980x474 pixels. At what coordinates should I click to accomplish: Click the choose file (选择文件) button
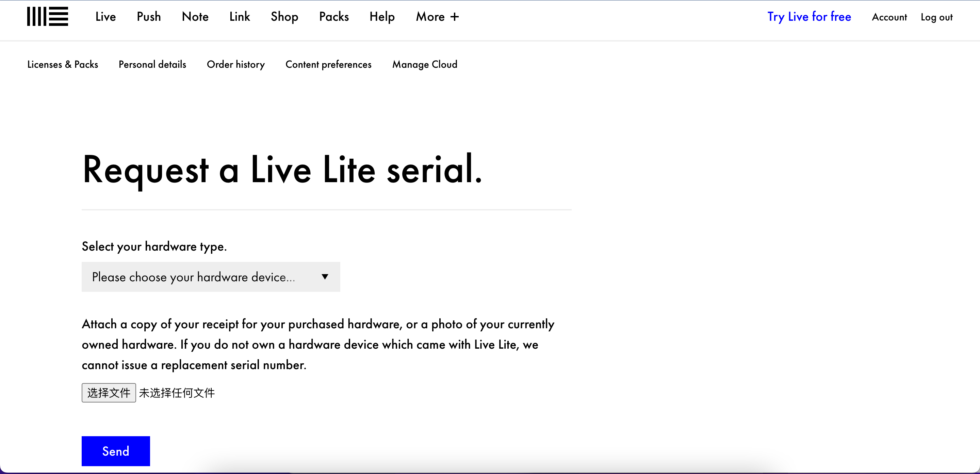click(109, 393)
